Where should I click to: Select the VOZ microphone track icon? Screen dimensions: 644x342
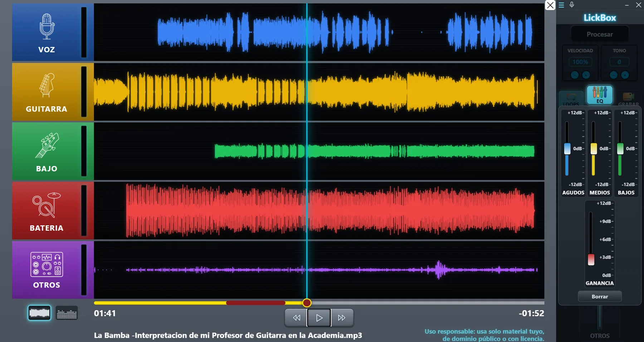coord(47,26)
